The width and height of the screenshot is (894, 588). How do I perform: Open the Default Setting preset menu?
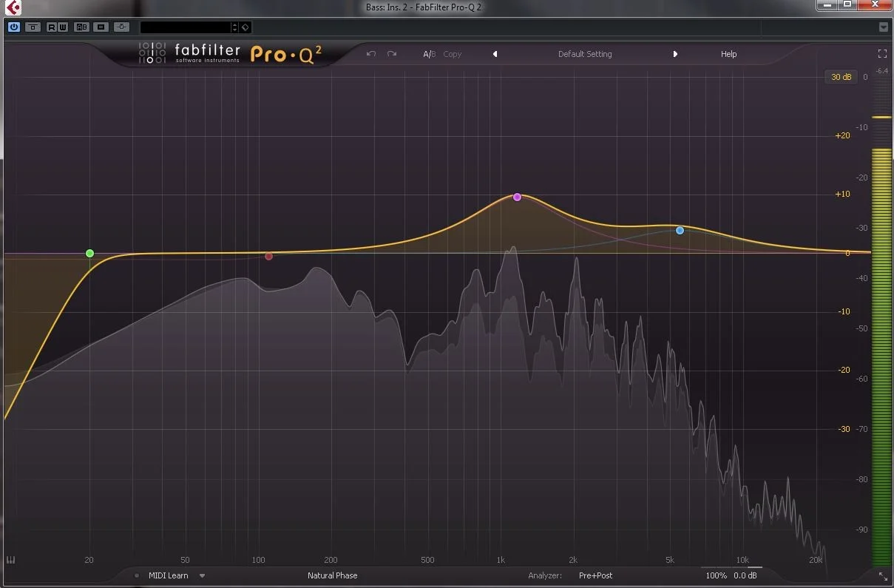click(585, 54)
